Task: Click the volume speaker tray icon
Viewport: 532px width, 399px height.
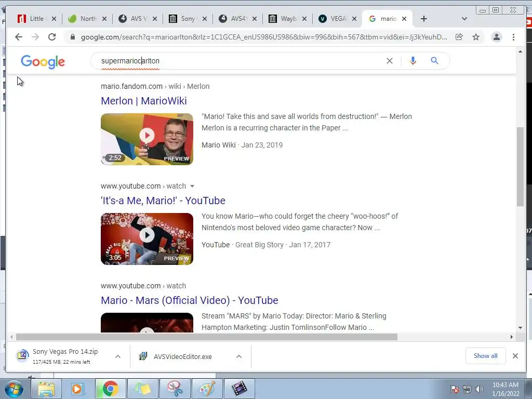Action: point(479,389)
